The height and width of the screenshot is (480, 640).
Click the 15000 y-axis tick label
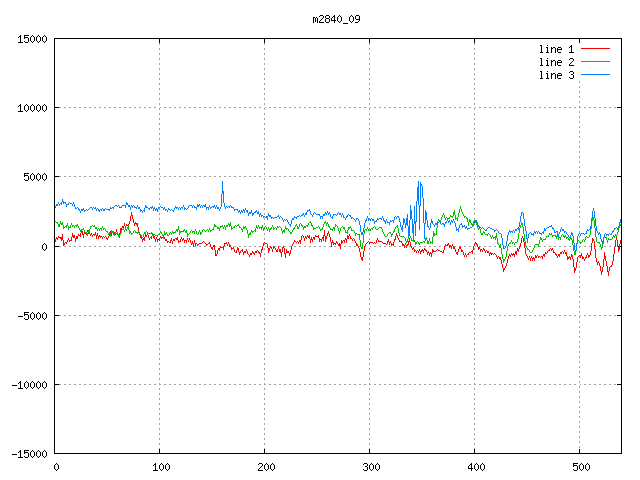click(x=31, y=39)
